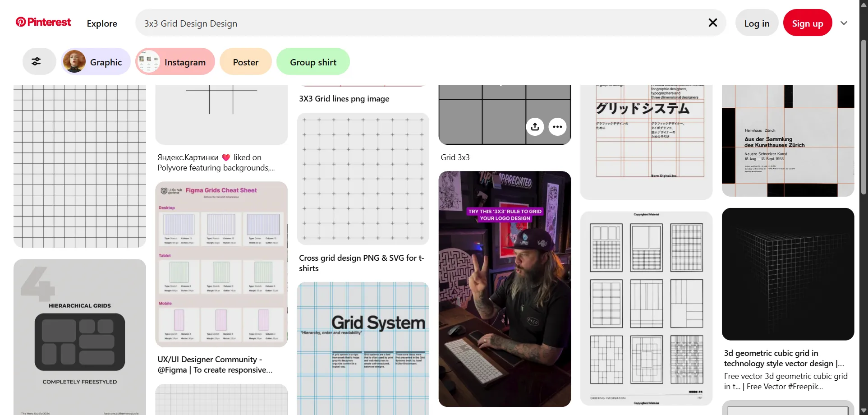Click the Log in button
The image size is (868, 415).
pyautogui.click(x=757, y=23)
